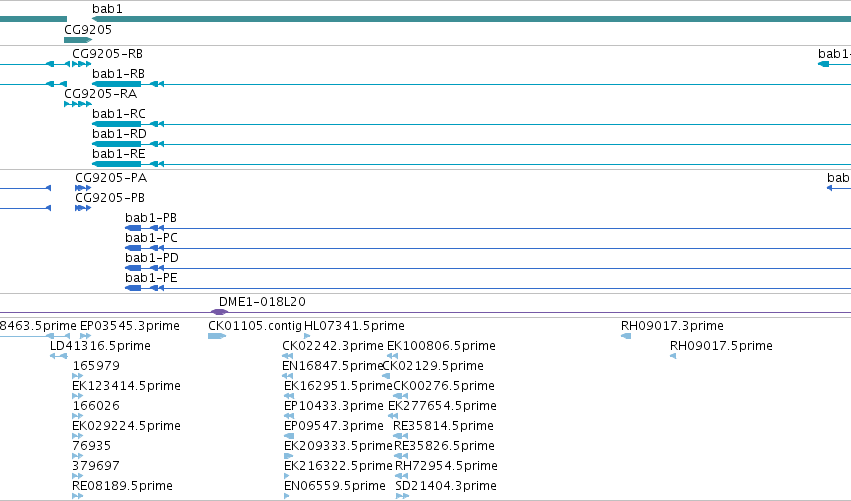Click the CG9205-PB protein feature
Viewport: 851px width, 501px height.
coord(83,208)
